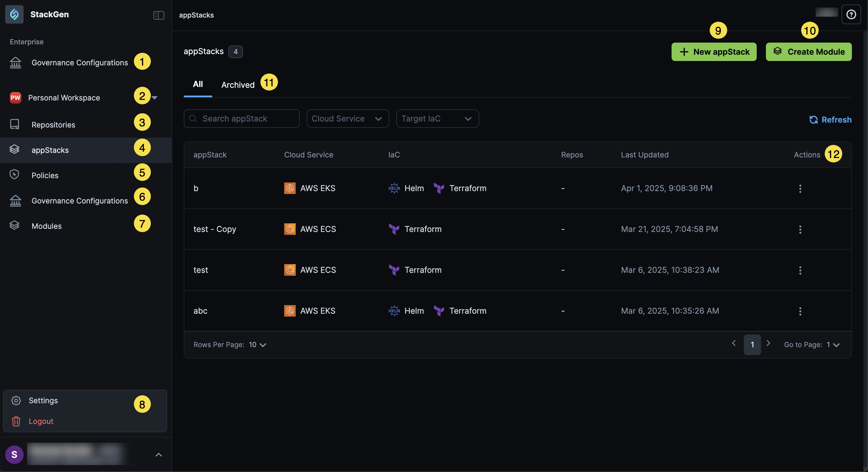The image size is (868, 472).
Task: Click the Logout trash icon
Action: coord(16,421)
